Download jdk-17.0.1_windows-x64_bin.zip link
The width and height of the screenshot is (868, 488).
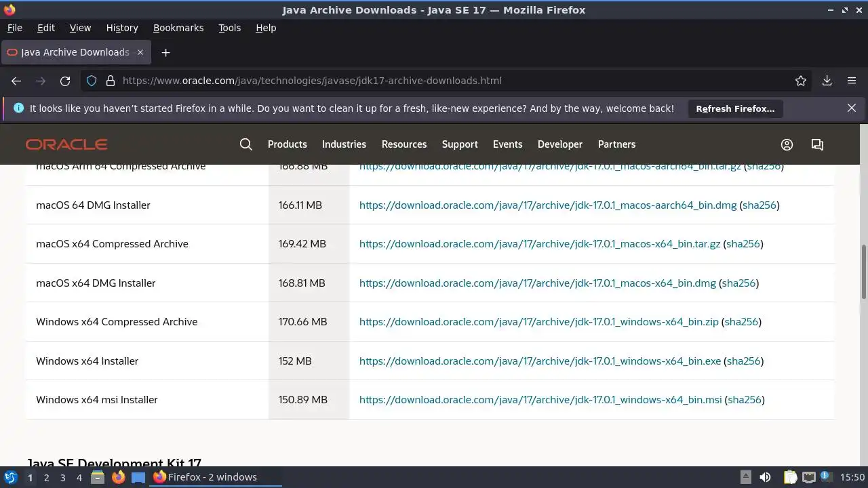point(539,322)
